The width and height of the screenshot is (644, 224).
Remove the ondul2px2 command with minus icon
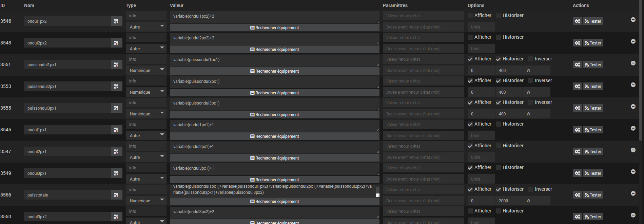pos(633,41)
